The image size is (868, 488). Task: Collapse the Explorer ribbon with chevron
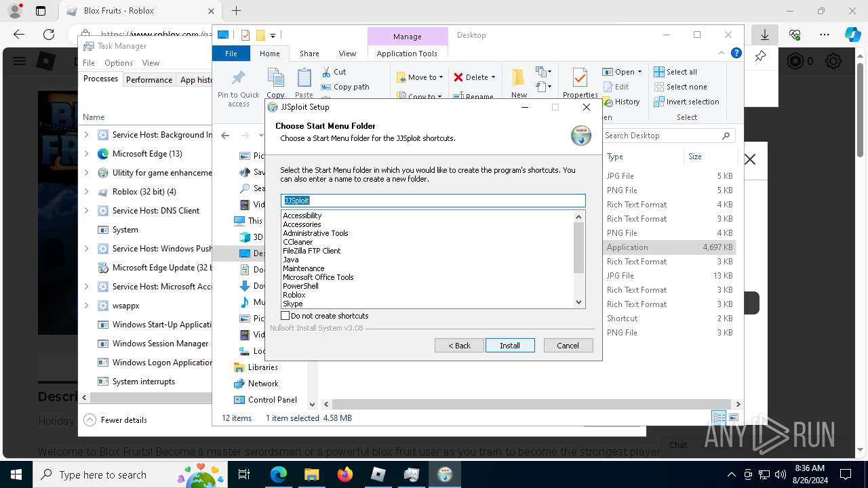click(722, 53)
